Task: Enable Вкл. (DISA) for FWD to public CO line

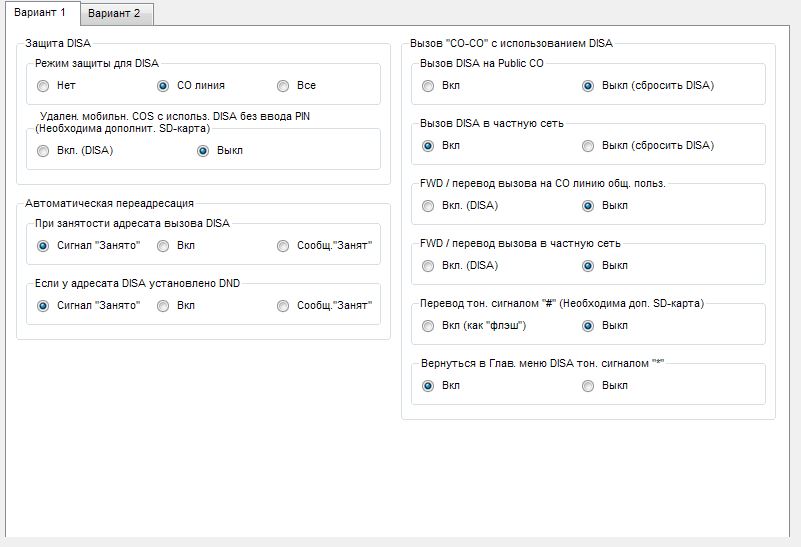Action: tap(428, 206)
